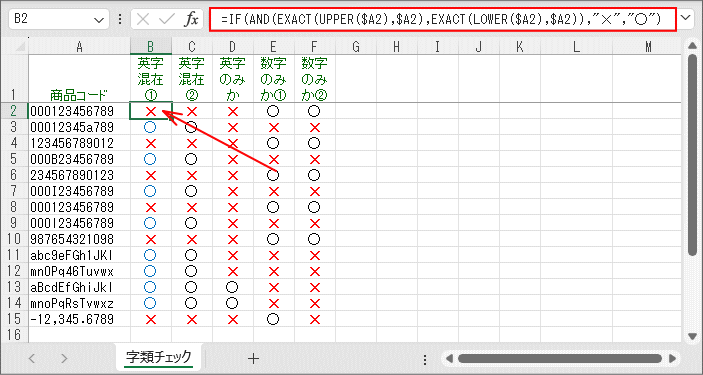Click cell with aBcdEfGhiJkl
703x375 pixels.
pyautogui.click(x=79, y=287)
